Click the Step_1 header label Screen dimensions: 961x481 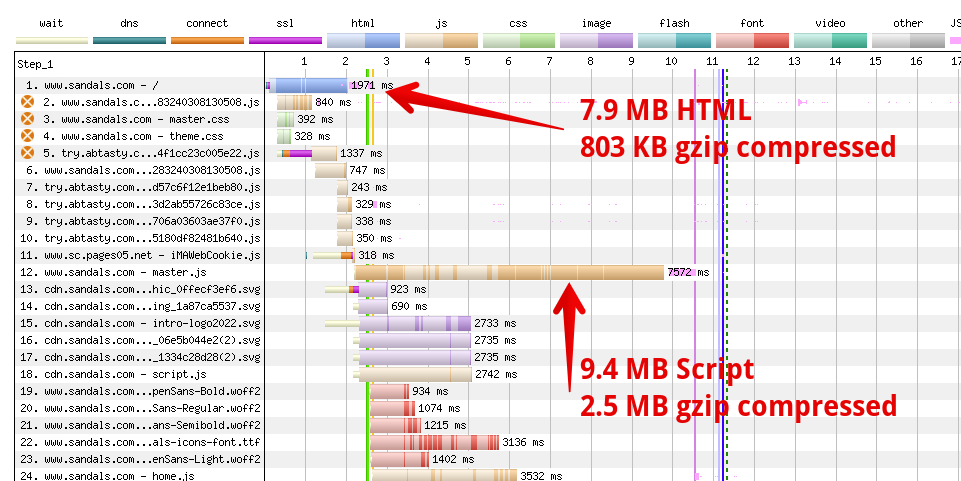point(36,63)
